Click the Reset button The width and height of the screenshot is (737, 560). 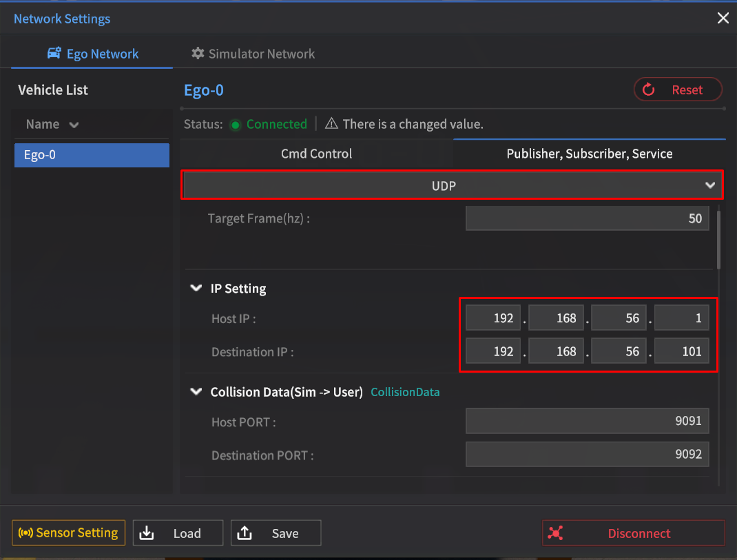tap(678, 90)
